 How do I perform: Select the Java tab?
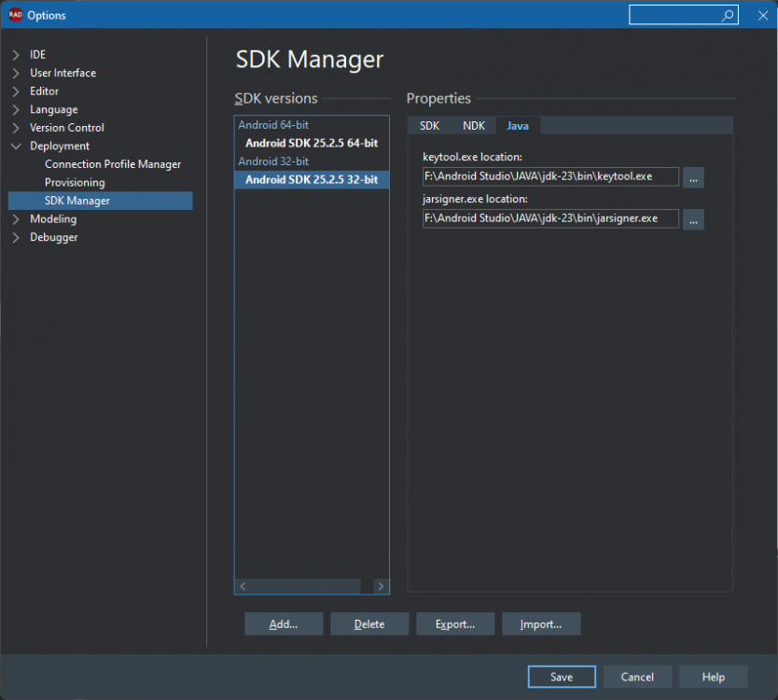click(x=518, y=126)
